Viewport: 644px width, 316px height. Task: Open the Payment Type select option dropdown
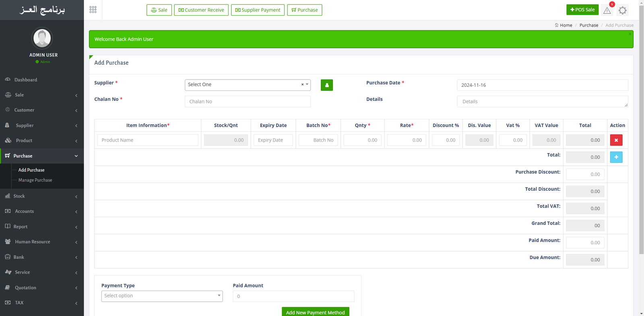coord(162,296)
